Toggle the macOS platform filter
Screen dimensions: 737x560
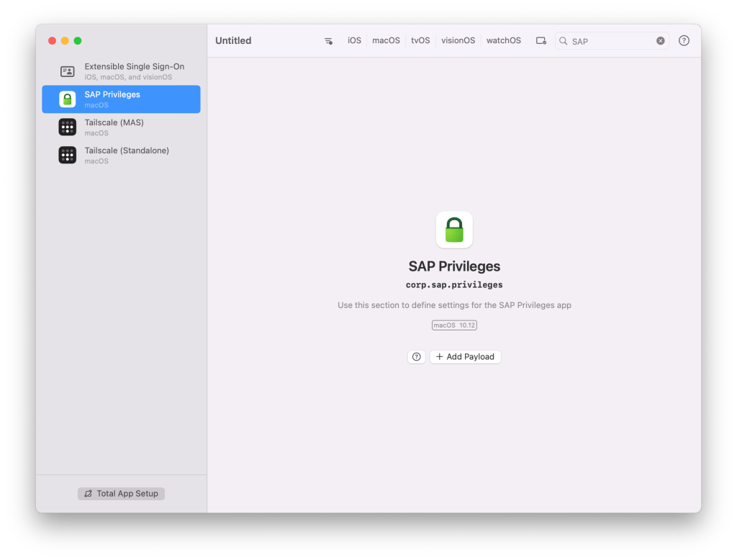point(386,41)
